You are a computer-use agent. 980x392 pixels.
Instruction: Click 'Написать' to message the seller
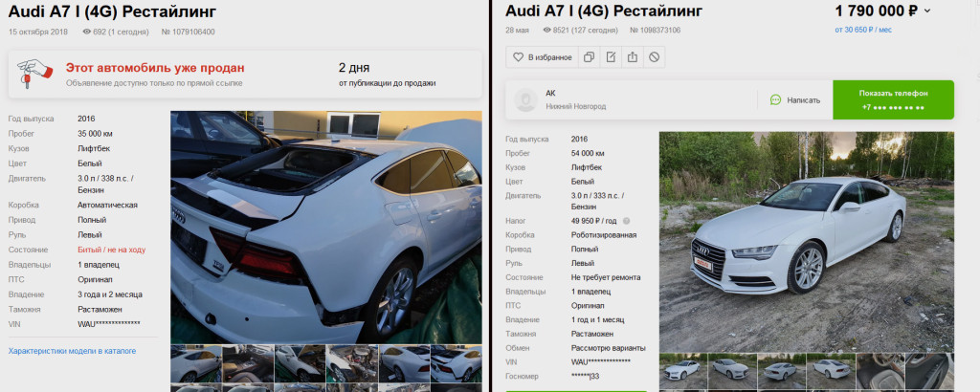tap(803, 99)
